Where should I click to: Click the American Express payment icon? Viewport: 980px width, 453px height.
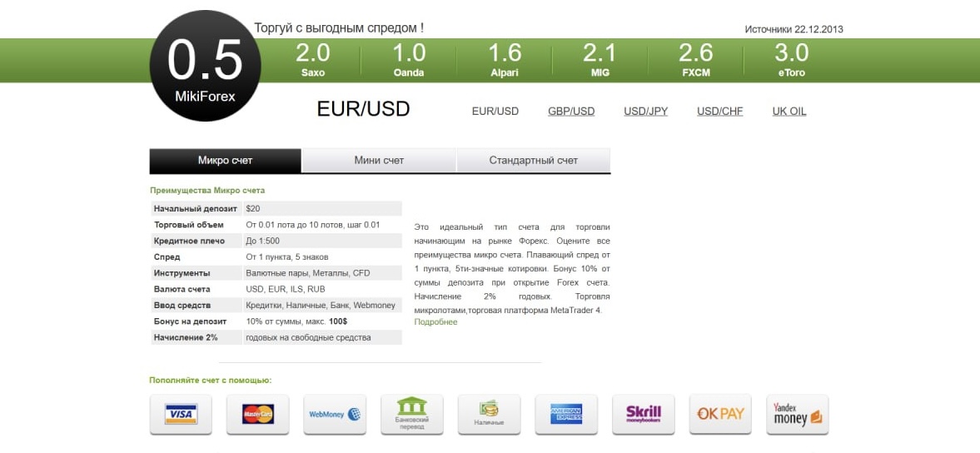click(x=566, y=414)
